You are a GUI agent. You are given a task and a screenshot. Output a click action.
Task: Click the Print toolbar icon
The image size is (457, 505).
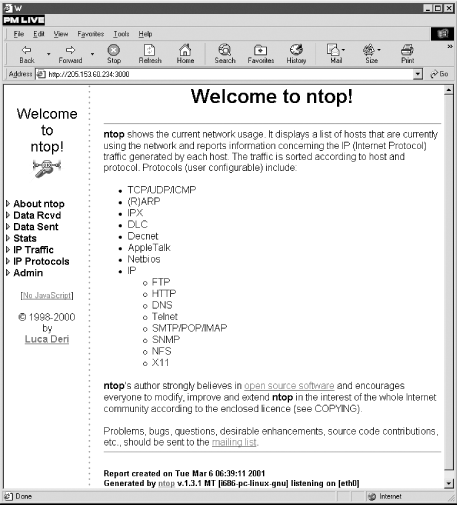click(407, 50)
